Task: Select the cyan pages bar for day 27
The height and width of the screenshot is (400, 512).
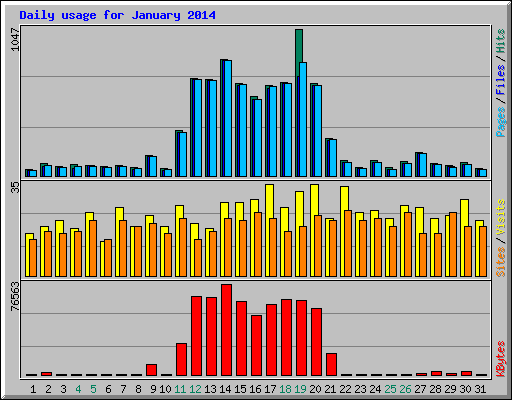Action: click(x=423, y=165)
